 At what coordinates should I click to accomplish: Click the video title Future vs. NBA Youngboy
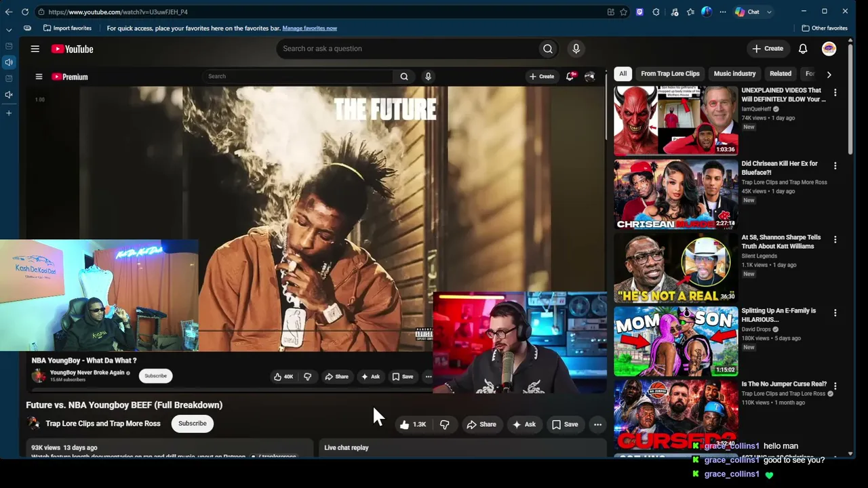[x=124, y=405]
